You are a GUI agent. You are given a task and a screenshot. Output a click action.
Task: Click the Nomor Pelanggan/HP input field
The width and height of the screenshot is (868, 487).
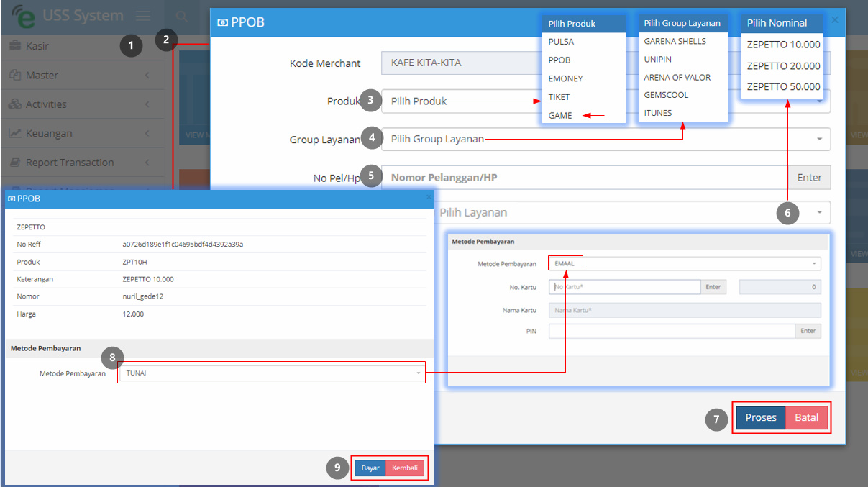click(585, 178)
